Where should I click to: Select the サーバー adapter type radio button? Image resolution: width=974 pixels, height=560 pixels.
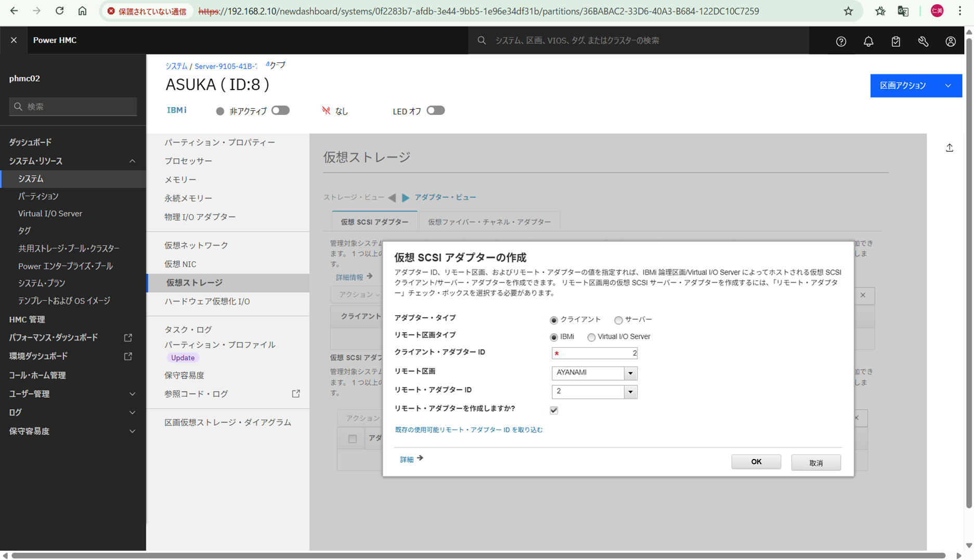(x=618, y=320)
